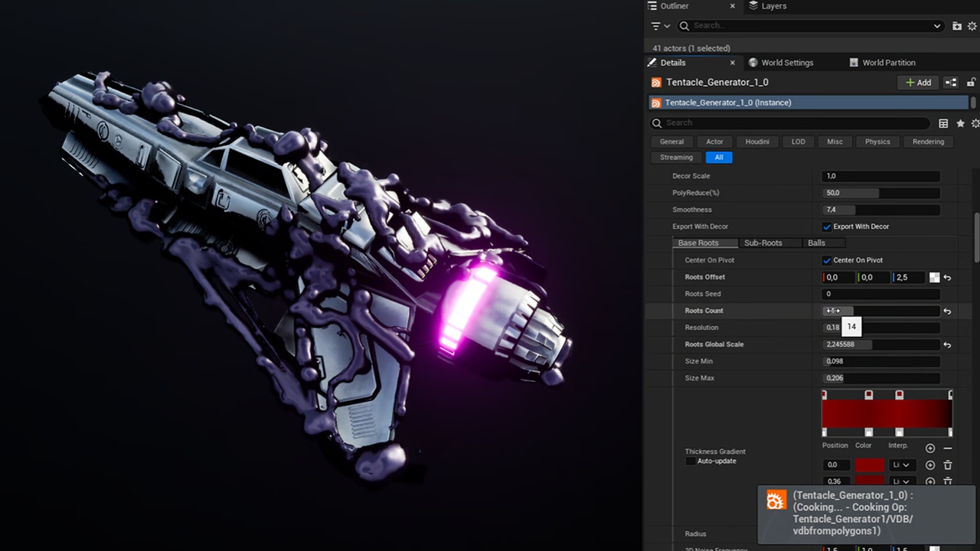Select the third top gradient stop marker
The height and width of the screenshot is (551, 980).
900,395
